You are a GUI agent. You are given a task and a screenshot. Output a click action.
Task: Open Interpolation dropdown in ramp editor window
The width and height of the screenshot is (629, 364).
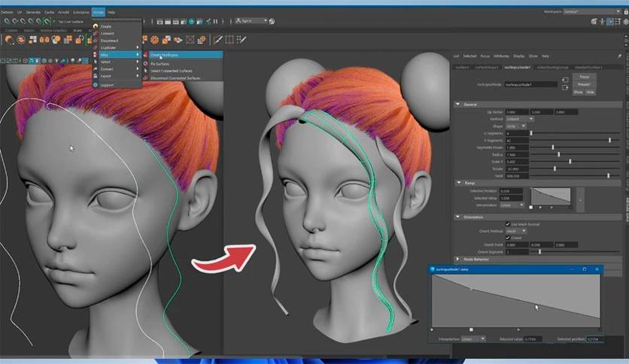[x=473, y=339]
